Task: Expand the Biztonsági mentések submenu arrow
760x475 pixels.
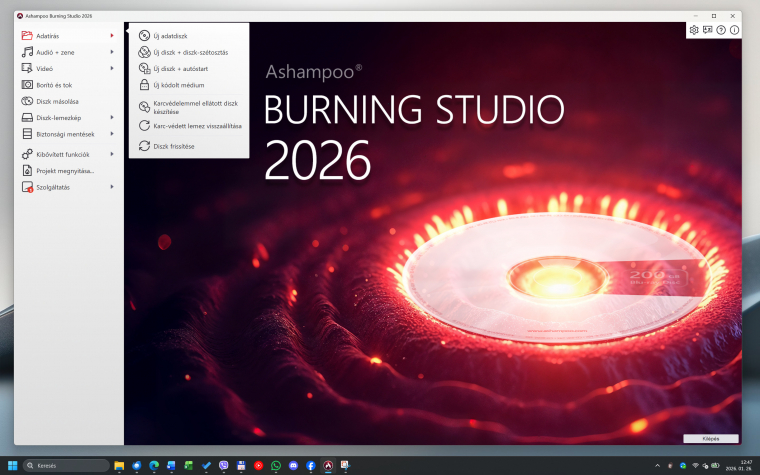Action: pyautogui.click(x=112, y=134)
